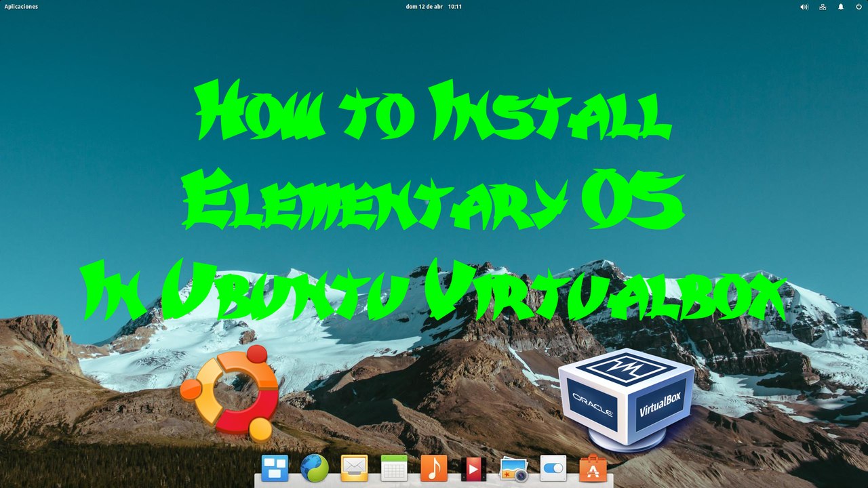This screenshot has height=488, width=868.
Task: Open the sound volume indicator
Action: (804, 7)
